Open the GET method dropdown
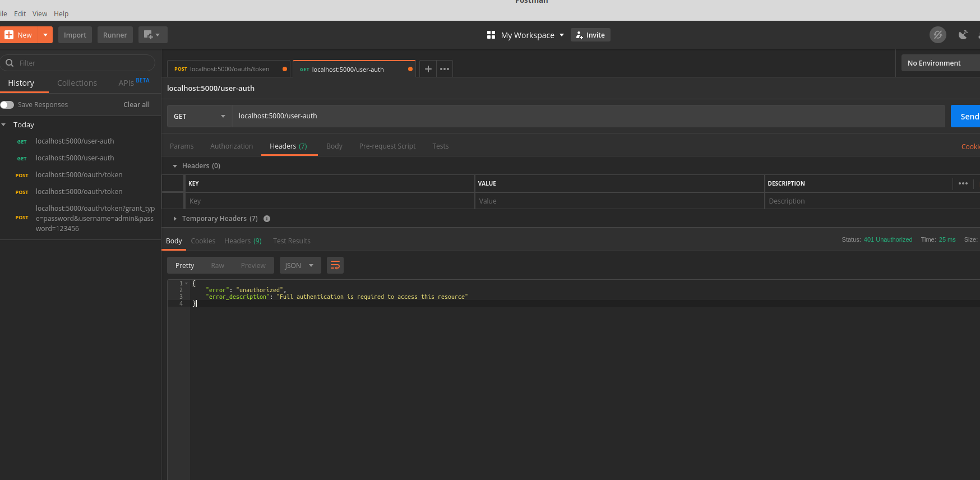980x480 pixels. pyautogui.click(x=200, y=116)
